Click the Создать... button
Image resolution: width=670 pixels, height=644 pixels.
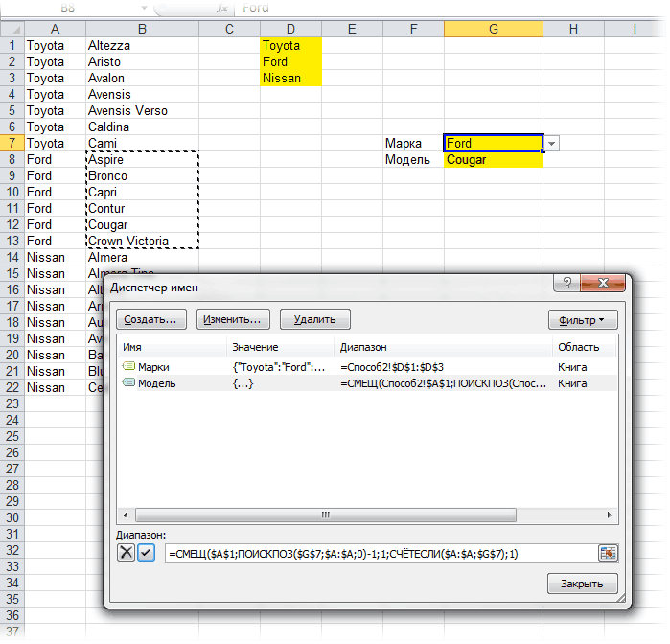pos(151,319)
